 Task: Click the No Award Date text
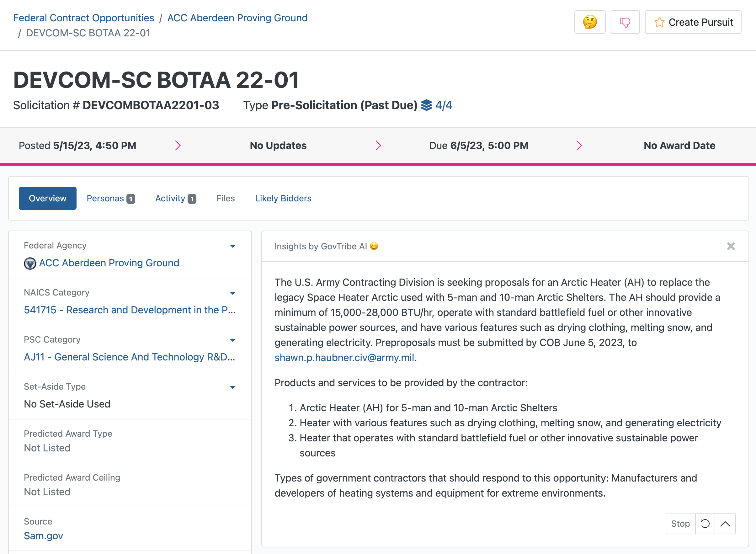point(679,146)
